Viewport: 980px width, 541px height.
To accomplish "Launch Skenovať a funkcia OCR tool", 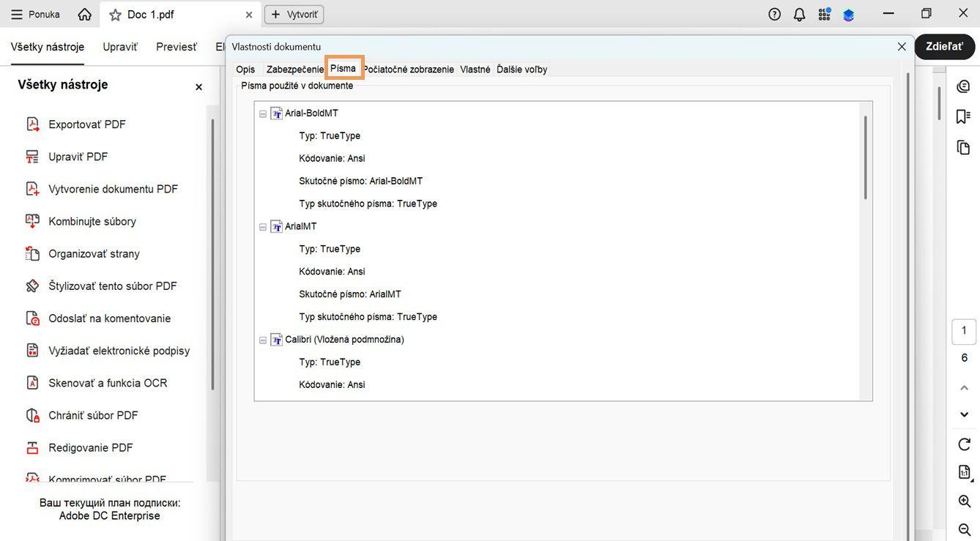I will pos(108,383).
